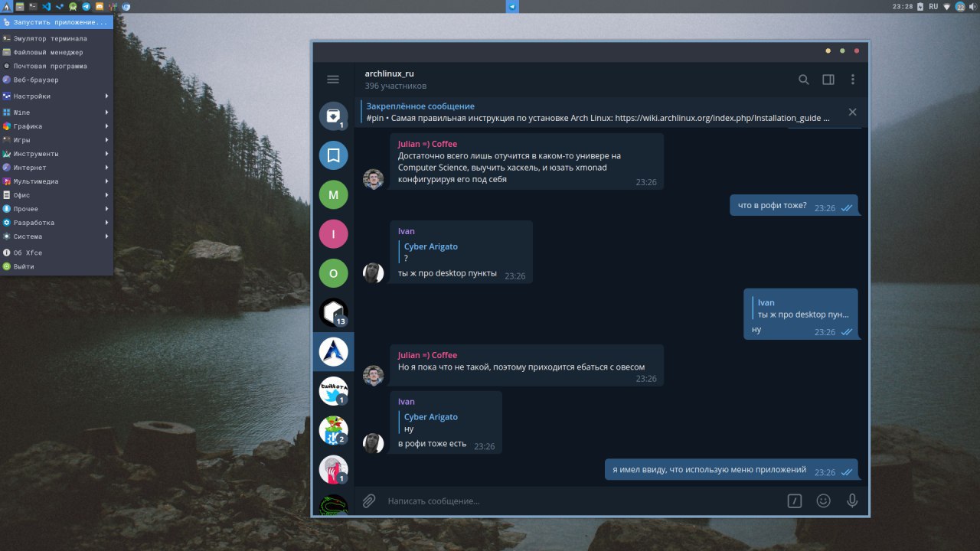Open the emoji picker

click(x=823, y=500)
